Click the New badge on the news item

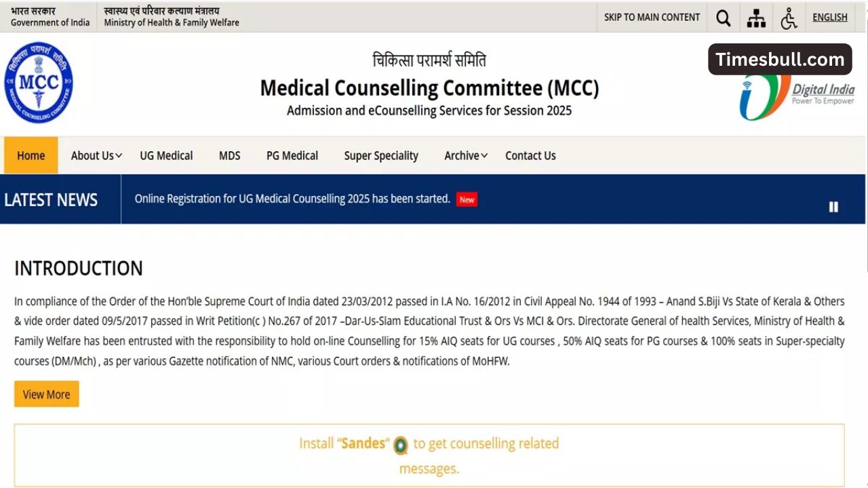click(x=467, y=199)
